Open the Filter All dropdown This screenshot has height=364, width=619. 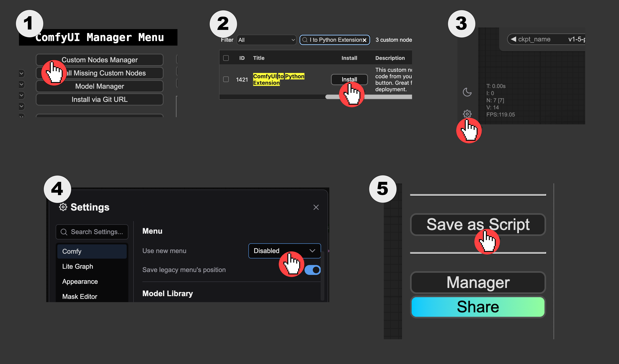[266, 40]
